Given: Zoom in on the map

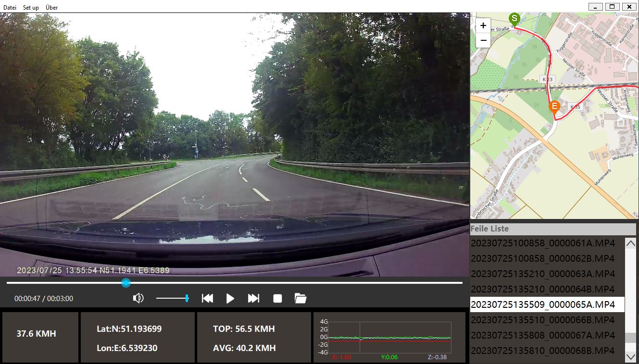Looking at the screenshot, I should click(x=483, y=26).
